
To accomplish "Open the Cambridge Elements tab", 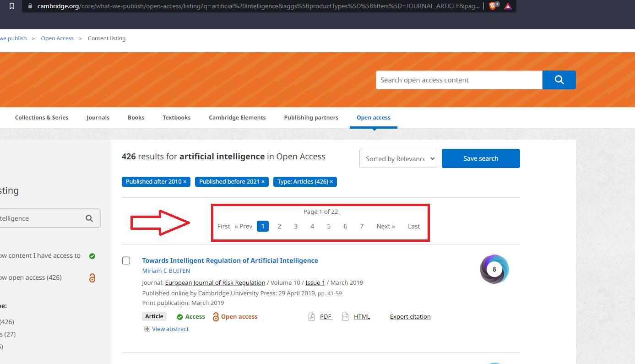I will point(237,118).
